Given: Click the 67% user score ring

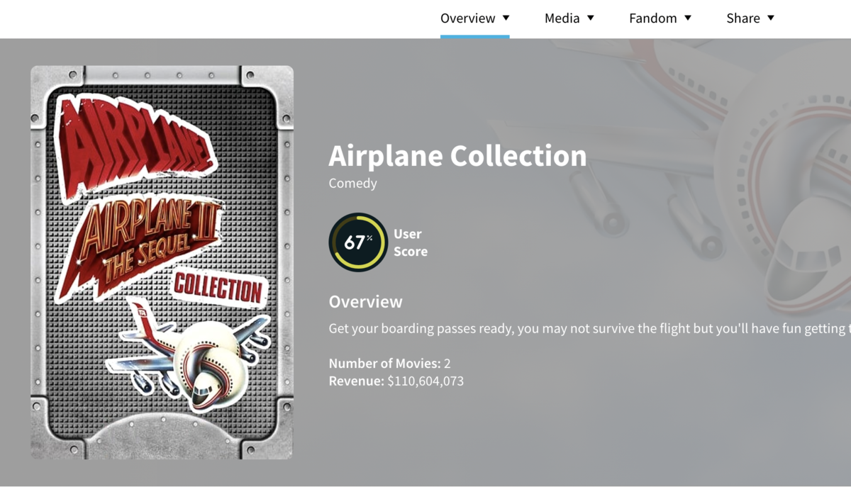Looking at the screenshot, I should [358, 242].
